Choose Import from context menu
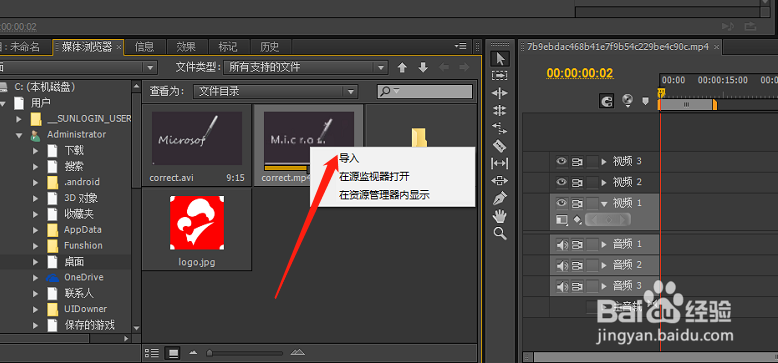Image resolution: width=778 pixels, height=363 pixels. tap(349, 159)
